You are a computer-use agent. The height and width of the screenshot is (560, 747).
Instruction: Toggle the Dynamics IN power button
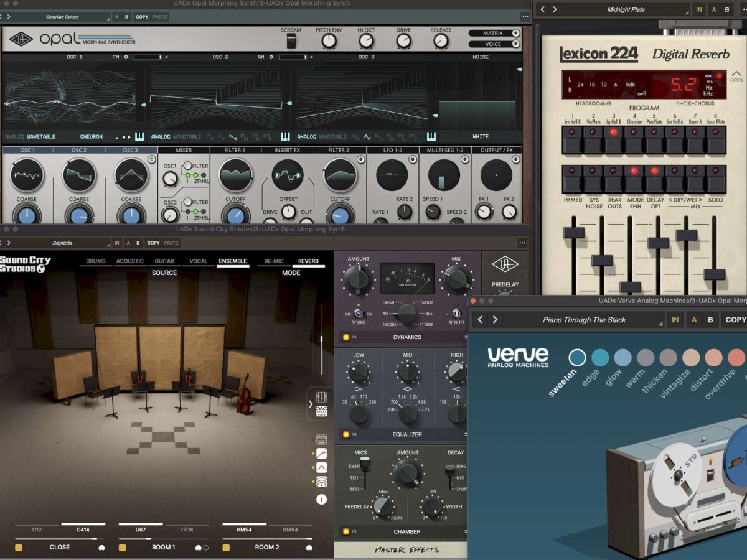[x=345, y=337]
